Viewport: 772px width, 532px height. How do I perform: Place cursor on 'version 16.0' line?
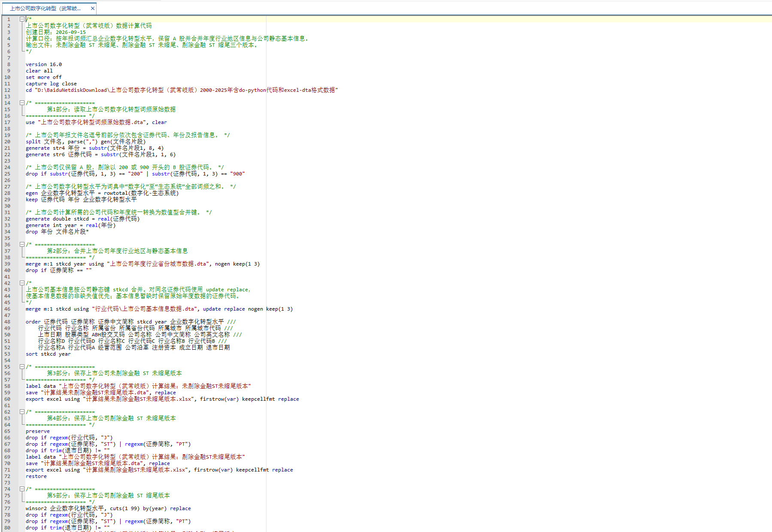click(x=44, y=64)
